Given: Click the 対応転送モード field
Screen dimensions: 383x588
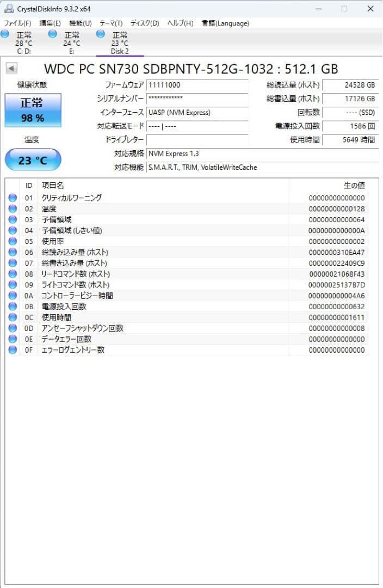Looking at the screenshot, I should click(197, 126).
